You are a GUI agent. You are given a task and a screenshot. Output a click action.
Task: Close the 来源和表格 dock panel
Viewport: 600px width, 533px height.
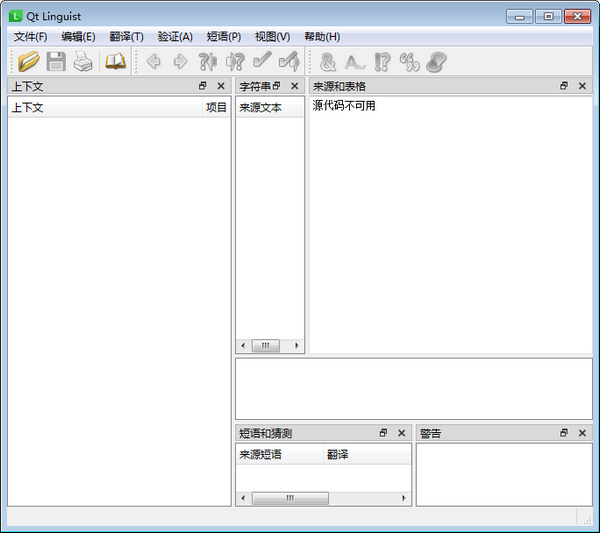[582, 86]
